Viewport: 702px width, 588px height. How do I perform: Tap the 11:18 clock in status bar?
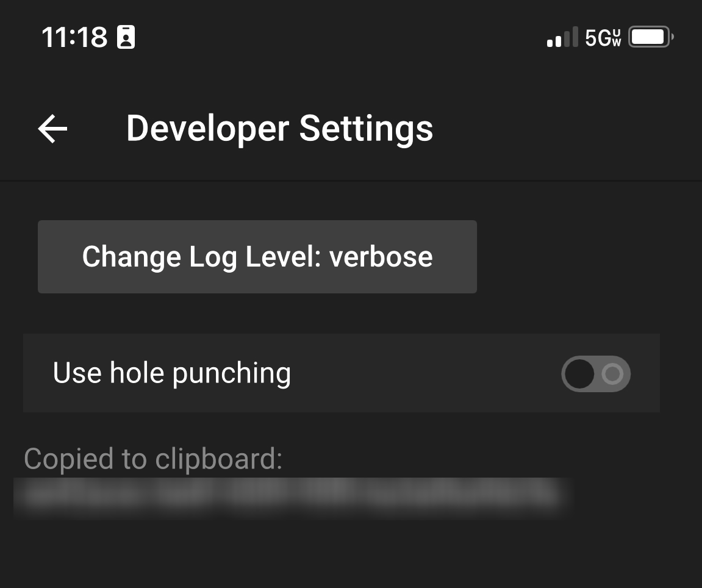[x=74, y=37]
